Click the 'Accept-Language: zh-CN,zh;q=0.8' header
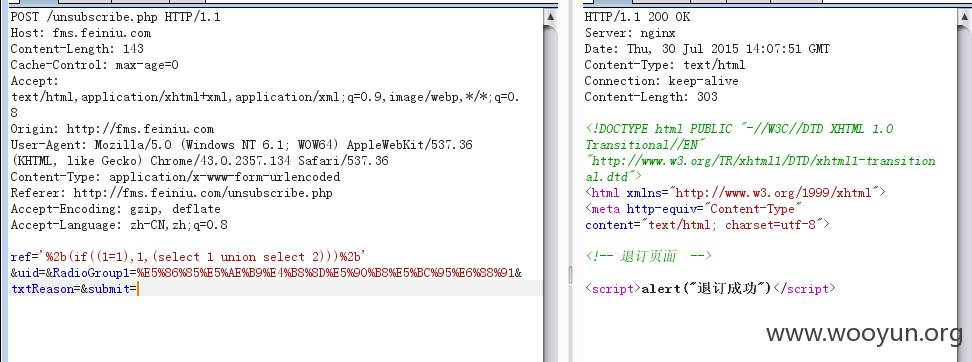The image size is (972, 362). click(x=119, y=225)
